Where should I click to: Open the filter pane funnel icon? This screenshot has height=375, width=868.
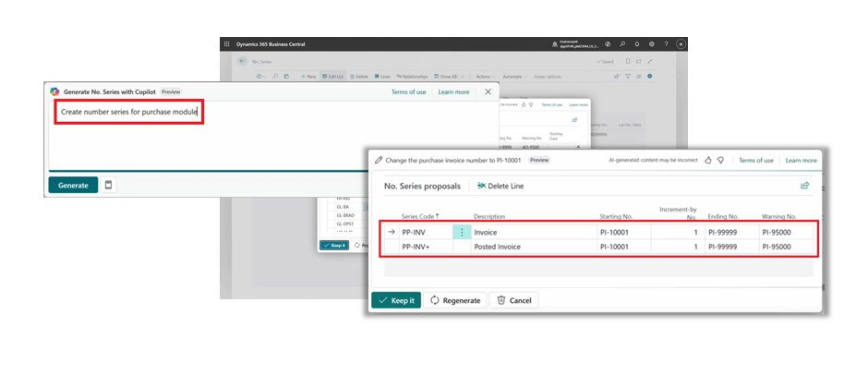[628, 77]
